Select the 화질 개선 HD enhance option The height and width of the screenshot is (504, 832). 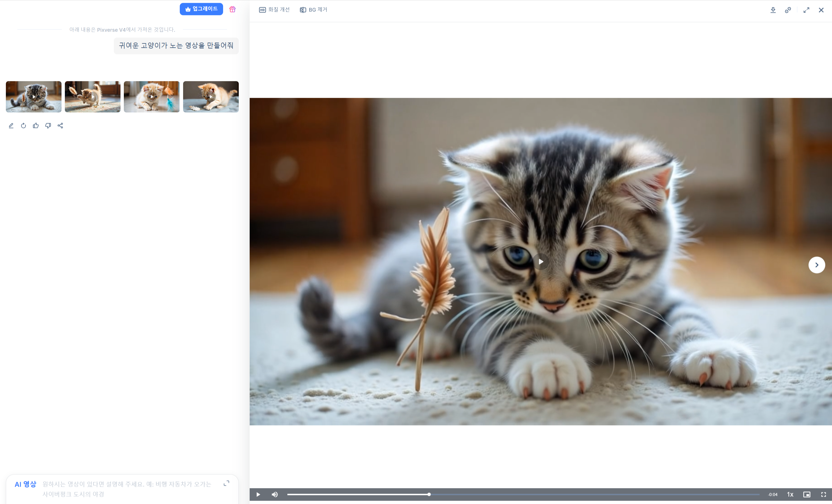click(x=274, y=10)
